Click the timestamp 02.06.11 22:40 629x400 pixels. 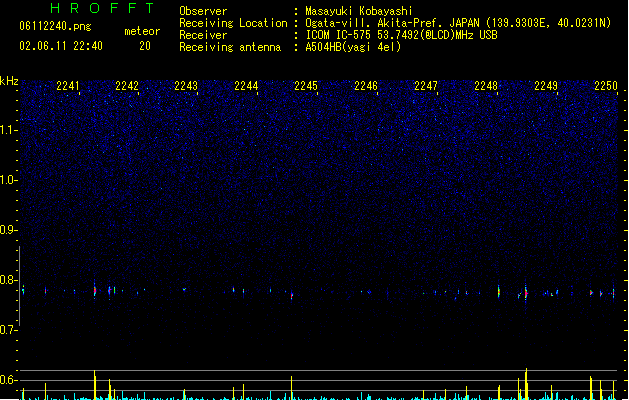pyautogui.click(x=61, y=46)
